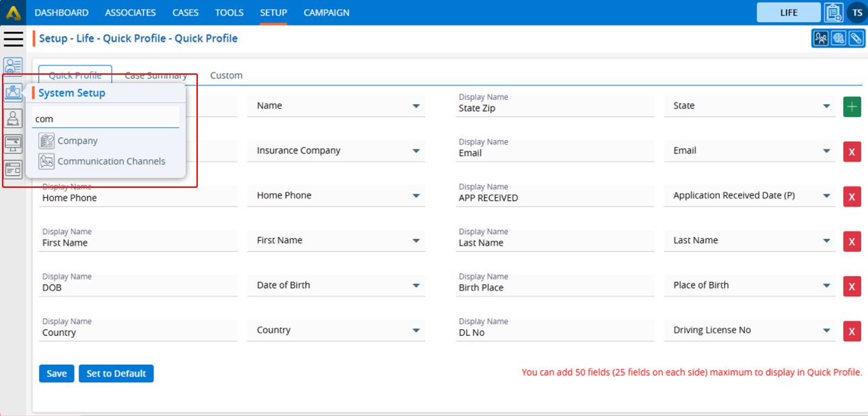Click the Save button
Viewport: 868px width, 416px height.
point(57,374)
